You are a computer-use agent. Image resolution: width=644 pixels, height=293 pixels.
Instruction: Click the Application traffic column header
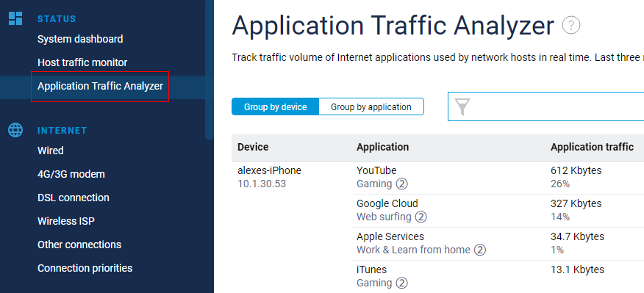click(592, 147)
